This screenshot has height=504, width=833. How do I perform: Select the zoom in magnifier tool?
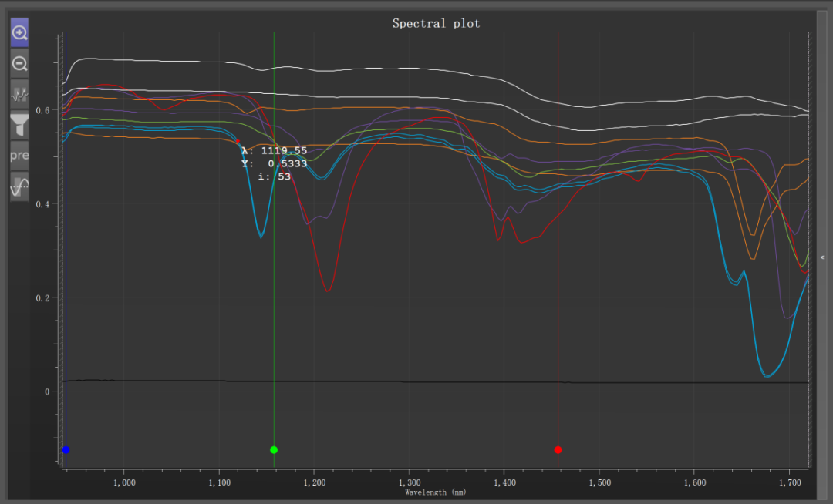[19, 32]
